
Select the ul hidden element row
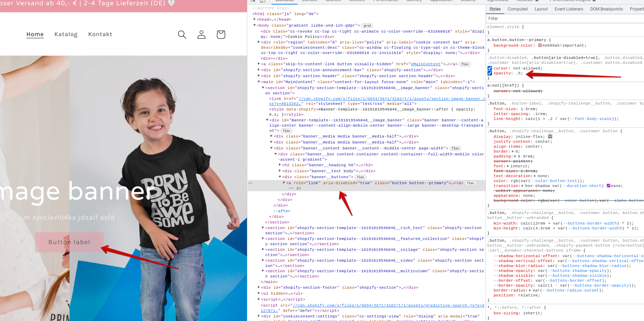click(x=282, y=294)
